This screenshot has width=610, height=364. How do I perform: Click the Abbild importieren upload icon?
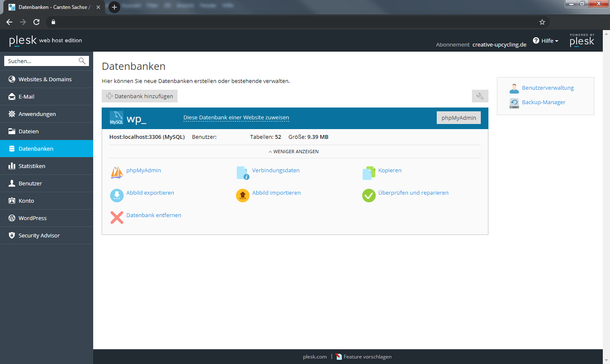tap(243, 195)
